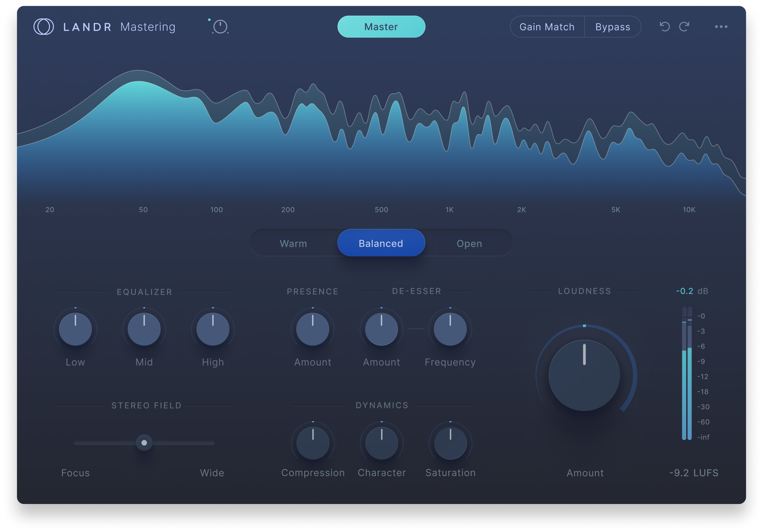
Task: Click the redo arrow icon
Action: pos(684,27)
